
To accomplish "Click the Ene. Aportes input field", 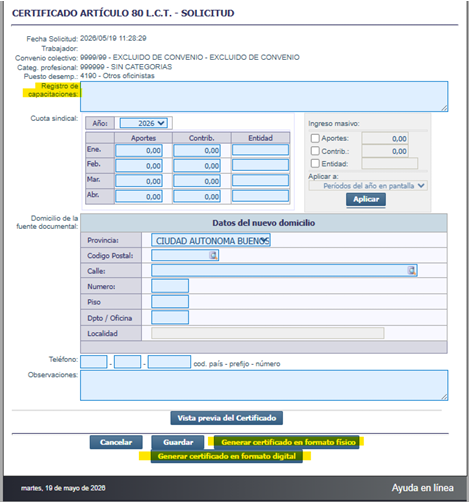I will click(x=139, y=150).
